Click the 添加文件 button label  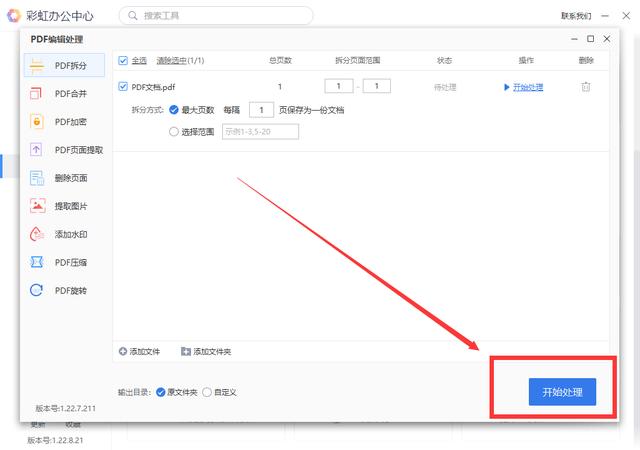pos(145,352)
